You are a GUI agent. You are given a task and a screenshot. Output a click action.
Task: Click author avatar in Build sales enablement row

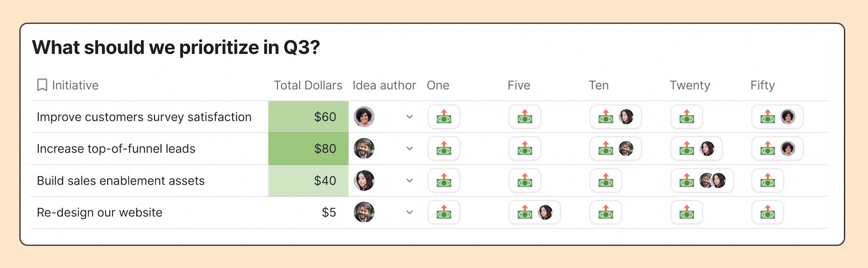364,181
